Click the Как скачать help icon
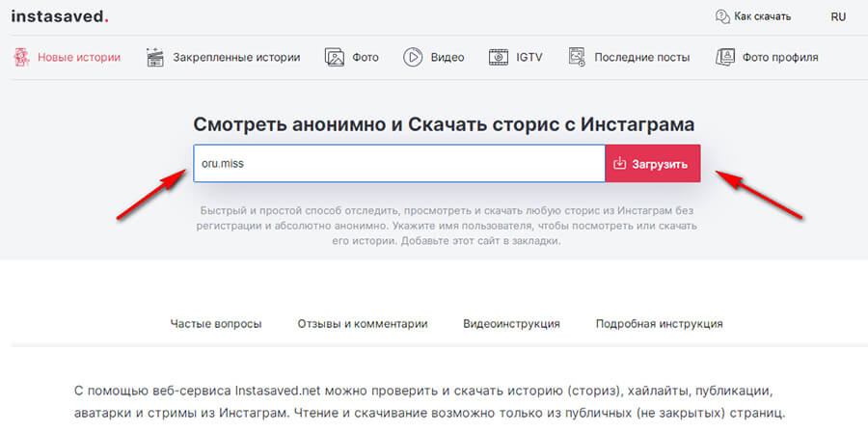The image size is (868, 433). click(x=722, y=16)
